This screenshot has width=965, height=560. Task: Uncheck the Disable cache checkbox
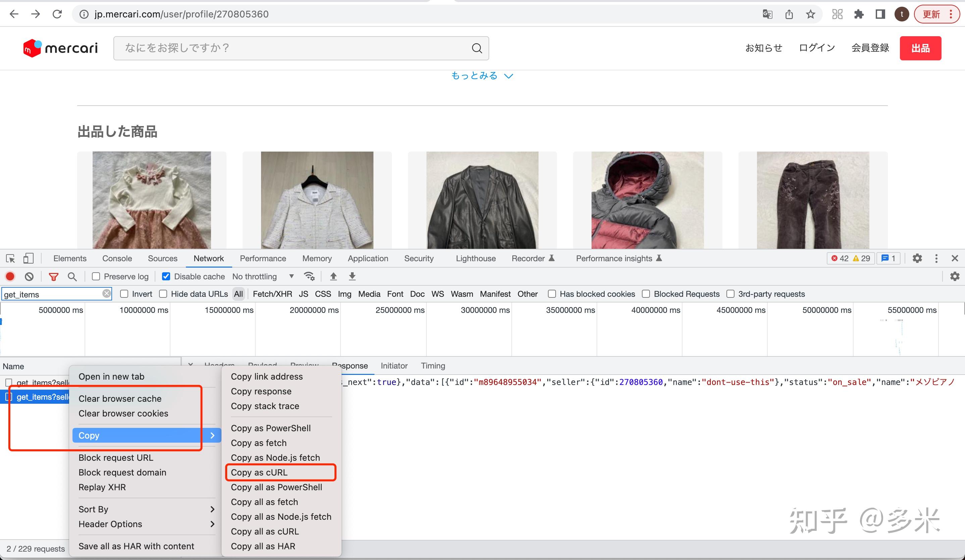166,276
